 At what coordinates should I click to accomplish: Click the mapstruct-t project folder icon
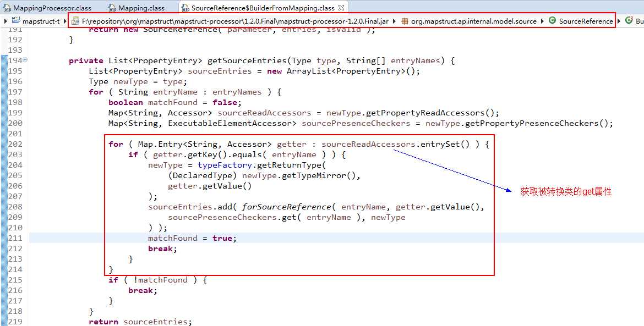point(16,20)
